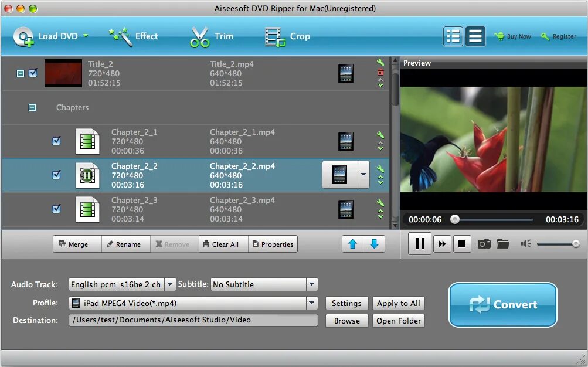Open the Crop tool
The height and width of the screenshot is (367, 588).
tap(288, 37)
